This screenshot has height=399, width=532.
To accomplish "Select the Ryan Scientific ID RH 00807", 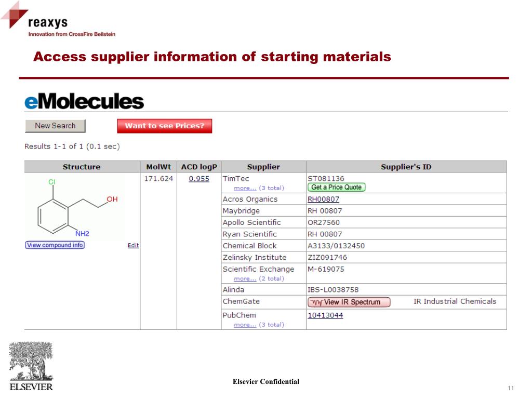I will pos(325,234).
